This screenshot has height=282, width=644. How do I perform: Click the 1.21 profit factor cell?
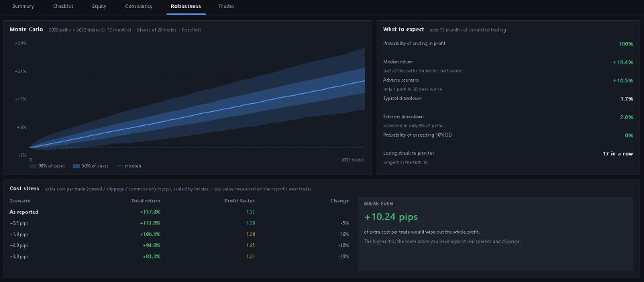click(250, 256)
